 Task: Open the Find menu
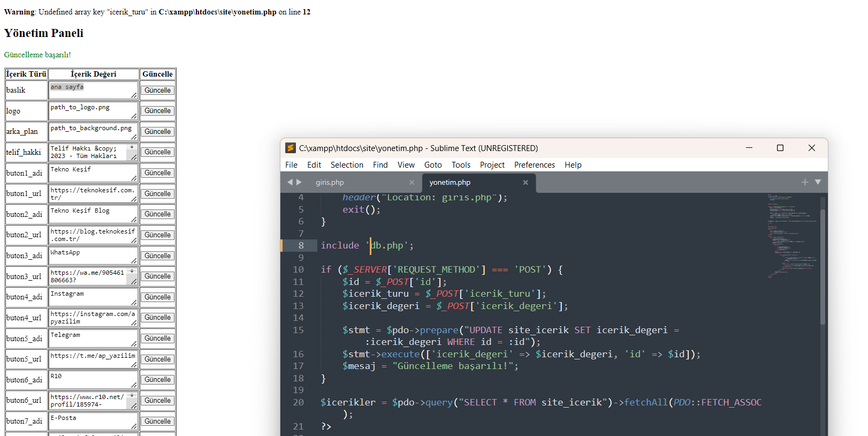[x=380, y=165]
